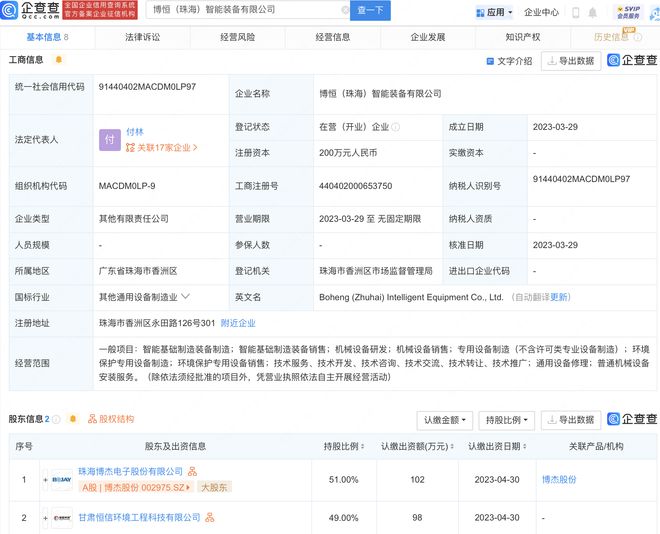Export shareholder data via 导出数据
660x534 pixels.
point(571,420)
